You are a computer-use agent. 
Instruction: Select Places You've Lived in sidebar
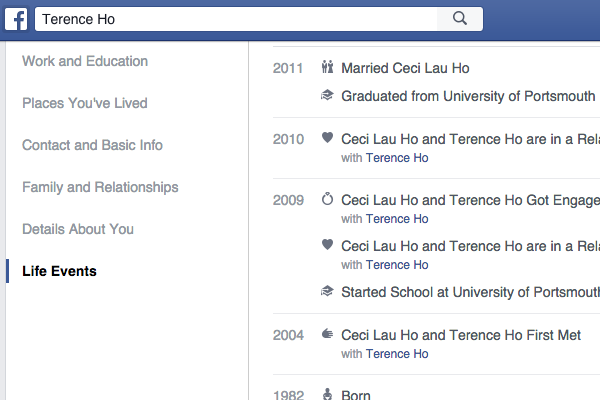[x=85, y=103]
